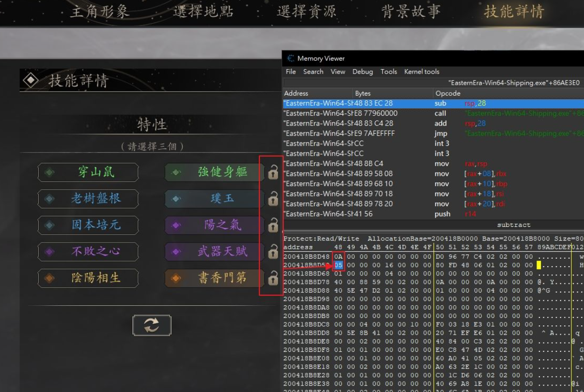Viewport: 584px width, 392px height.
Task: Switch to the 選擇地點 tab
Action: pyautogui.click(x=203, y=12)
